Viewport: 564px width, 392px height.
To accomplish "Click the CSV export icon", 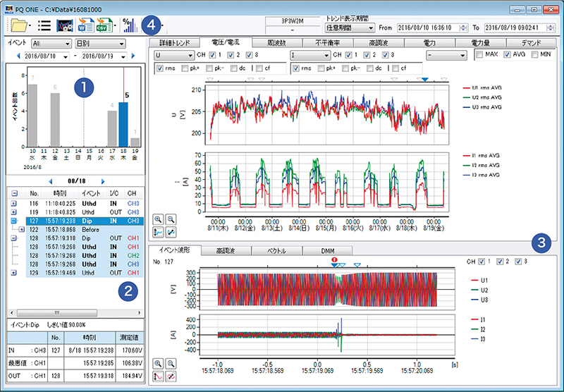I will pos(105,25).
